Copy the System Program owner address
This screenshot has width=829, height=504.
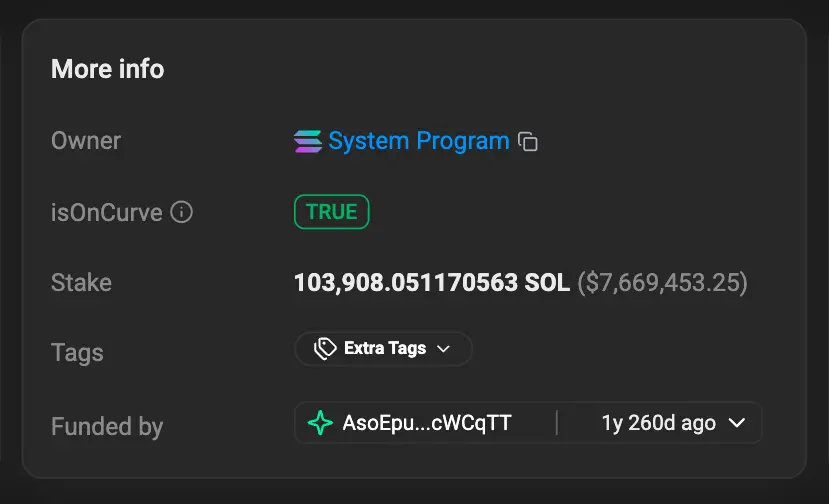[x=528, y=141]
